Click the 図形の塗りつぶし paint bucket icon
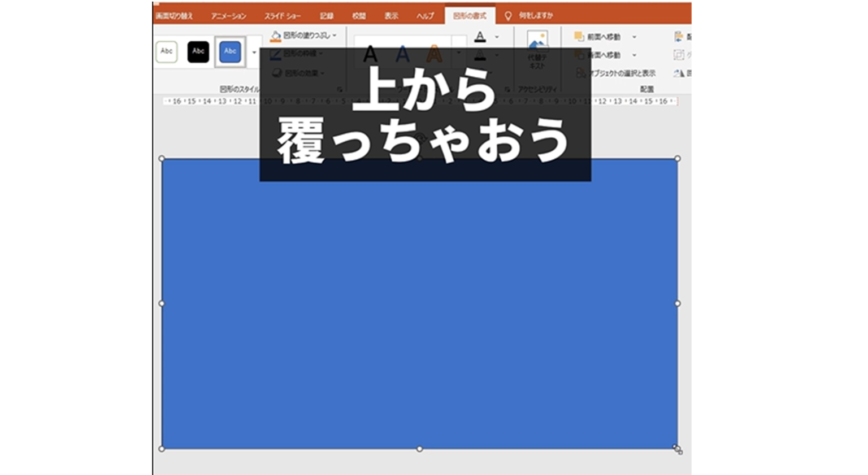This screenshot has width=868, height=475. pos(276,36)
